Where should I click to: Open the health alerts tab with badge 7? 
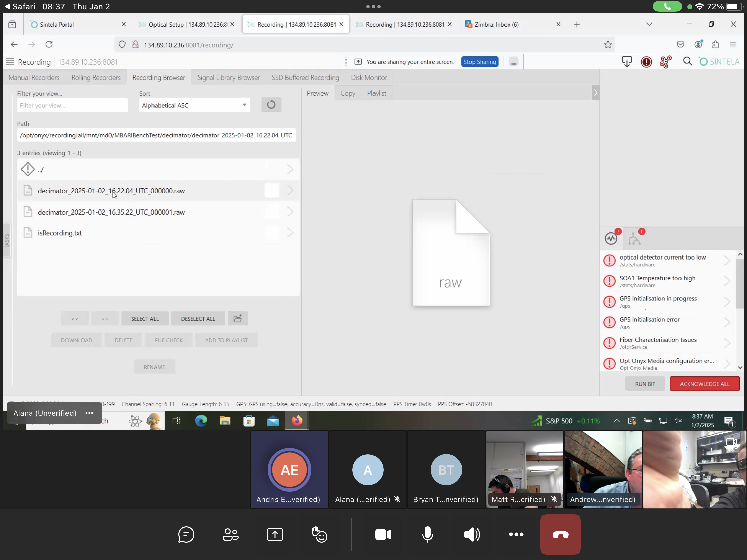tap(611, 238)
